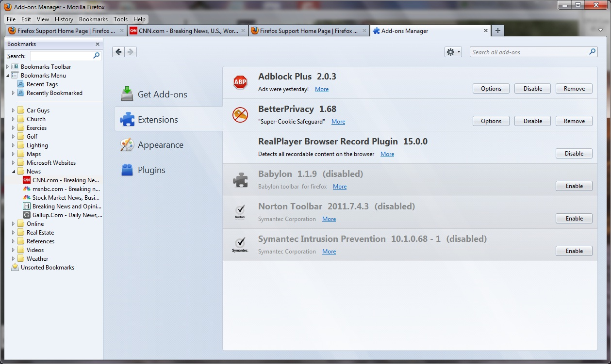Click the add-ons search magnifier icon
The height and width of the screenshot is (364, 611).
click(x=593, y=52)
